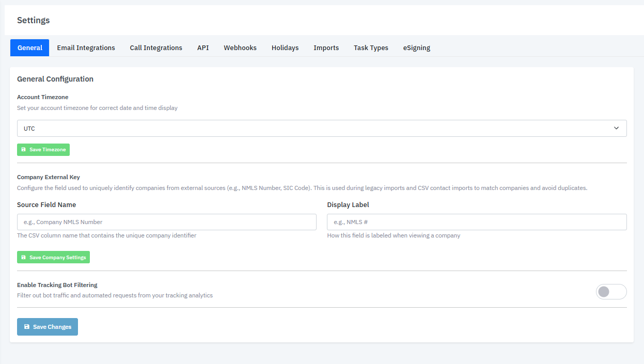Click the blue Save Changes button

pyautogui.click(x=47, y=326)
